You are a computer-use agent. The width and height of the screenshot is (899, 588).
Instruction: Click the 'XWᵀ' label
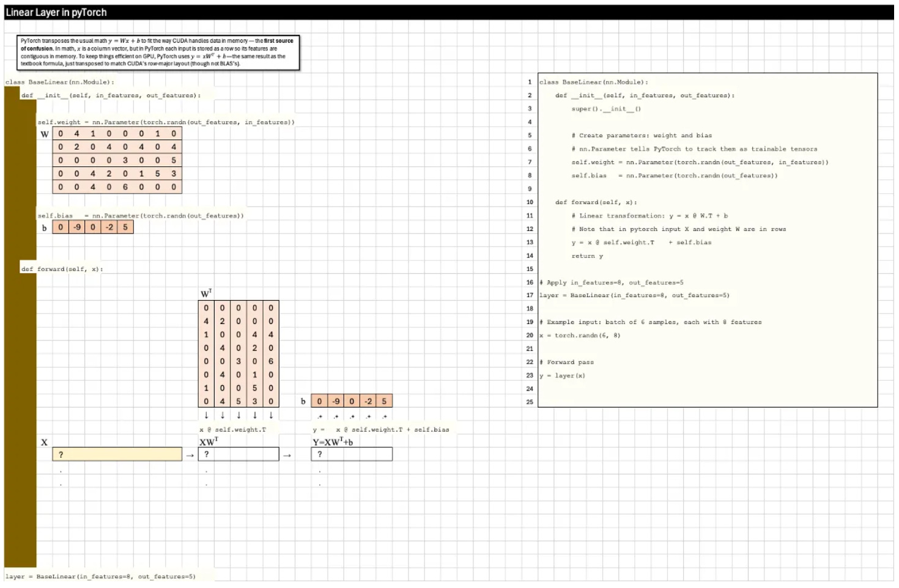pos(209,441)
